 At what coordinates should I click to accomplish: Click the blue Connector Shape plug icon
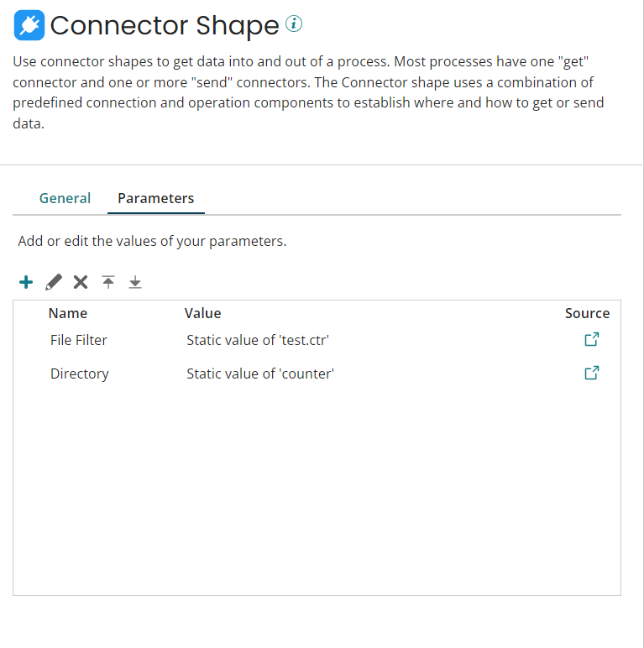[29, 25]
